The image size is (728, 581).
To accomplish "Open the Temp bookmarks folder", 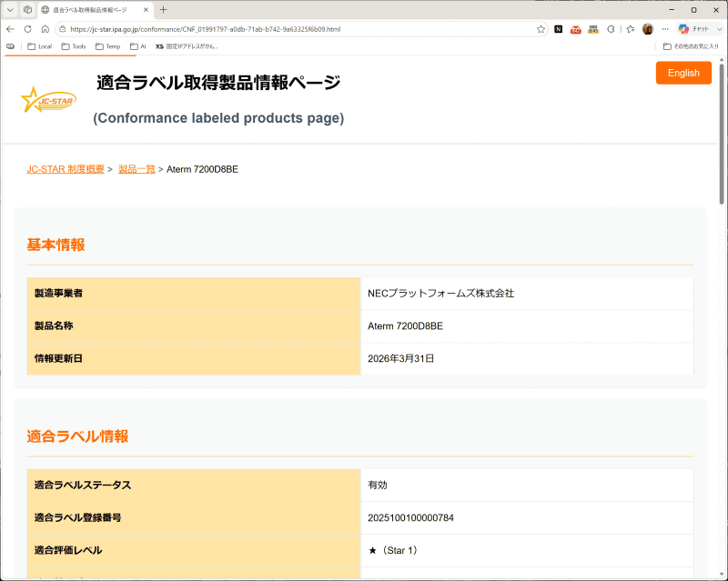I will click(x=107, y=46).
